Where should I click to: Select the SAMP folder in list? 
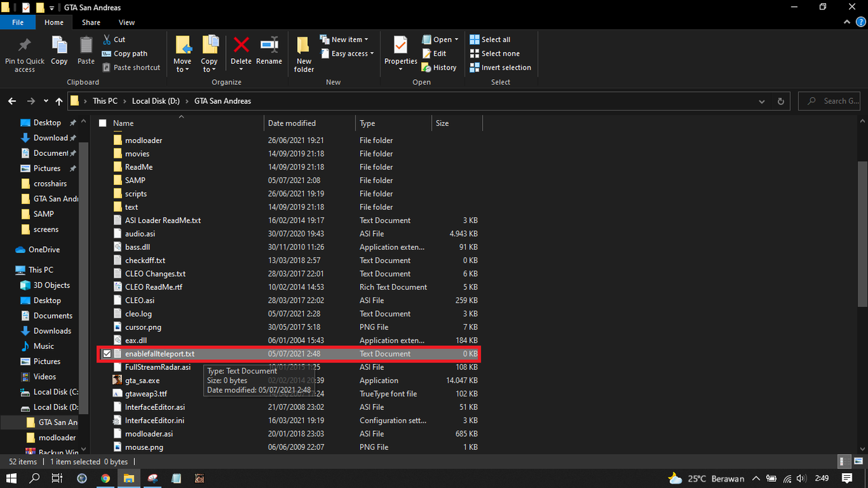pos(135,180)
